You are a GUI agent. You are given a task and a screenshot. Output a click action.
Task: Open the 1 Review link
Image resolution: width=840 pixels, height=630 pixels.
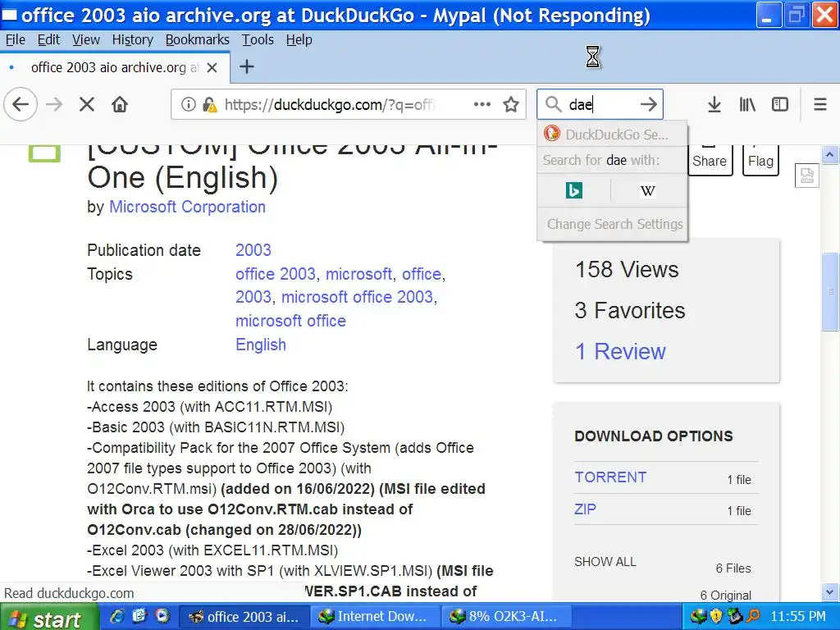tap(620, 351)
